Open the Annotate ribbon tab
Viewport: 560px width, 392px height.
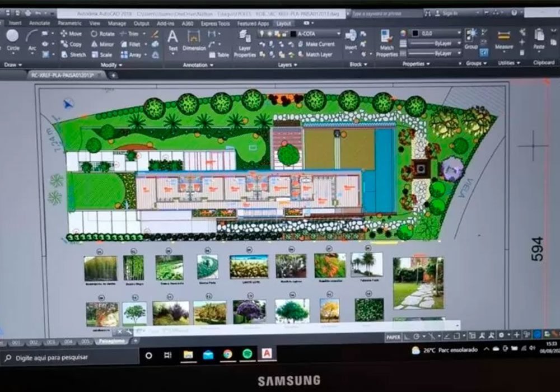click(x=39, y=24)
